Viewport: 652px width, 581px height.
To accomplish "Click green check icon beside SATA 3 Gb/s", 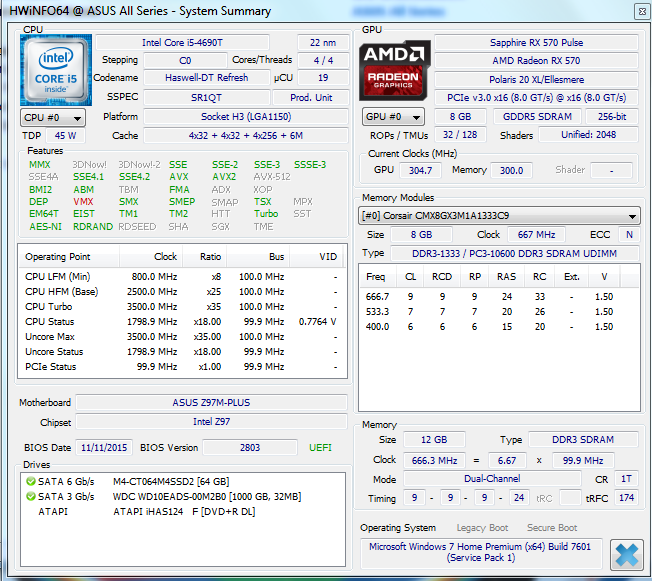I will (30, 496).
